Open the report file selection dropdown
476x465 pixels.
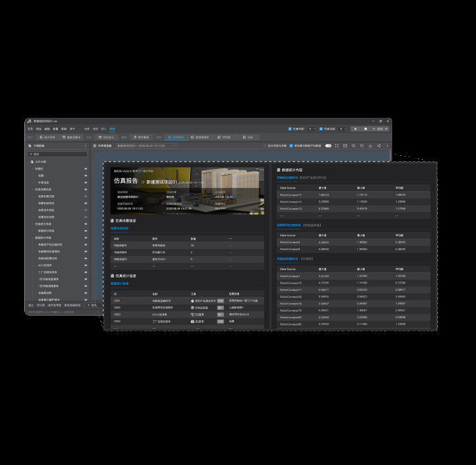click(147, 146)
